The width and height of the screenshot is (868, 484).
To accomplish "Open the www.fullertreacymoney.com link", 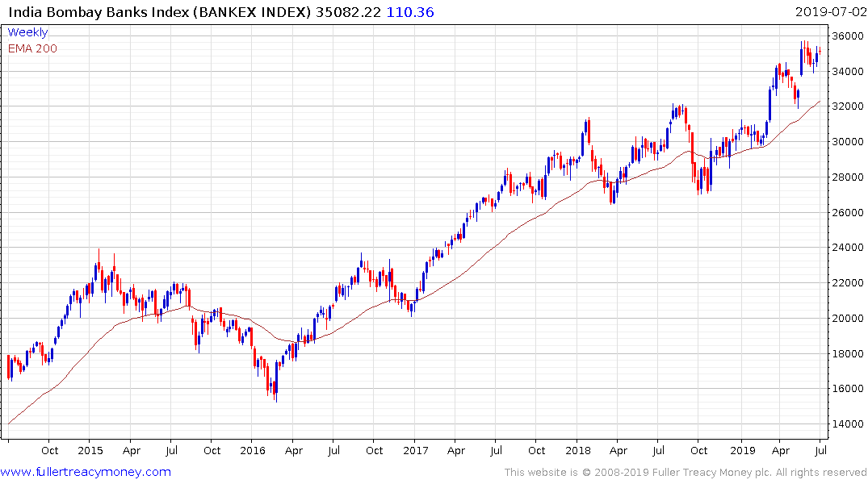I will pyautogui.click(x=86, y=472).
